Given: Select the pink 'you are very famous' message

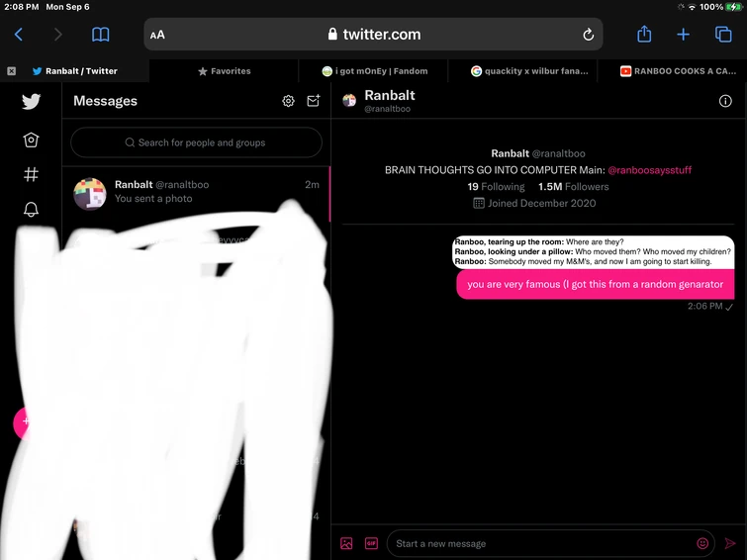Looking at the screenshot, I should pyautogui.click(x=596, y=285).
